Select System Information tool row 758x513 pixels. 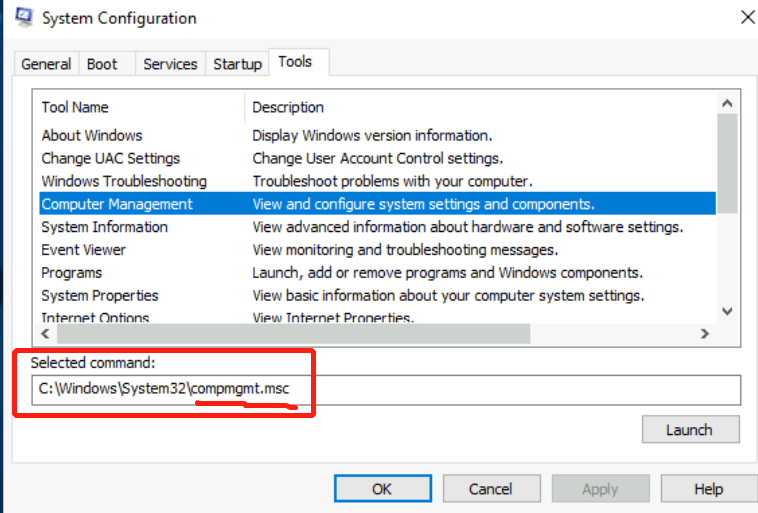[104, 227]
